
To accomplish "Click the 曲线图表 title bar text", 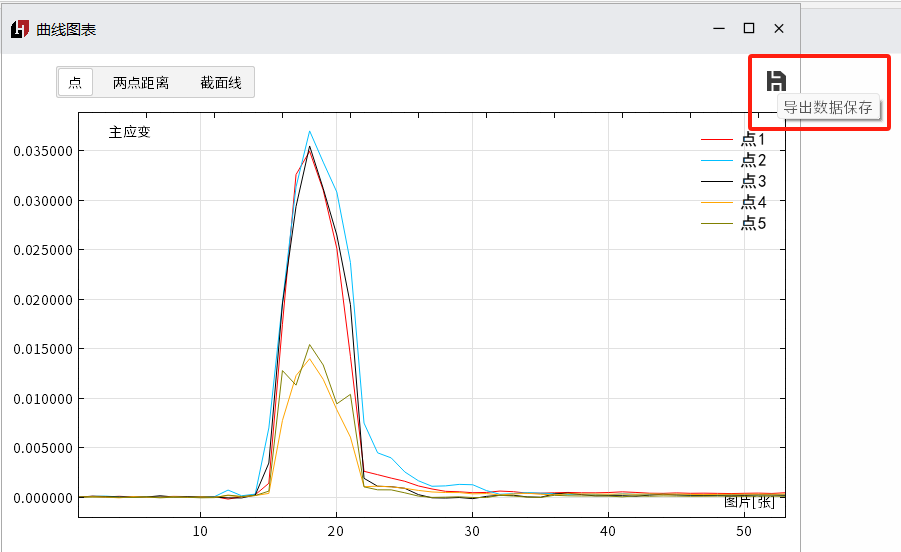I will (66, 29).
